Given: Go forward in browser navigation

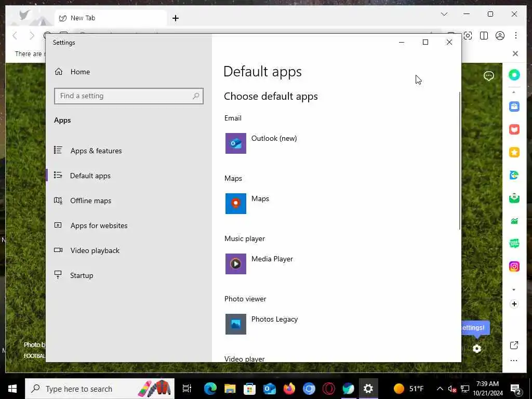Looking at the screenshot, I should [x=32, y=36].
